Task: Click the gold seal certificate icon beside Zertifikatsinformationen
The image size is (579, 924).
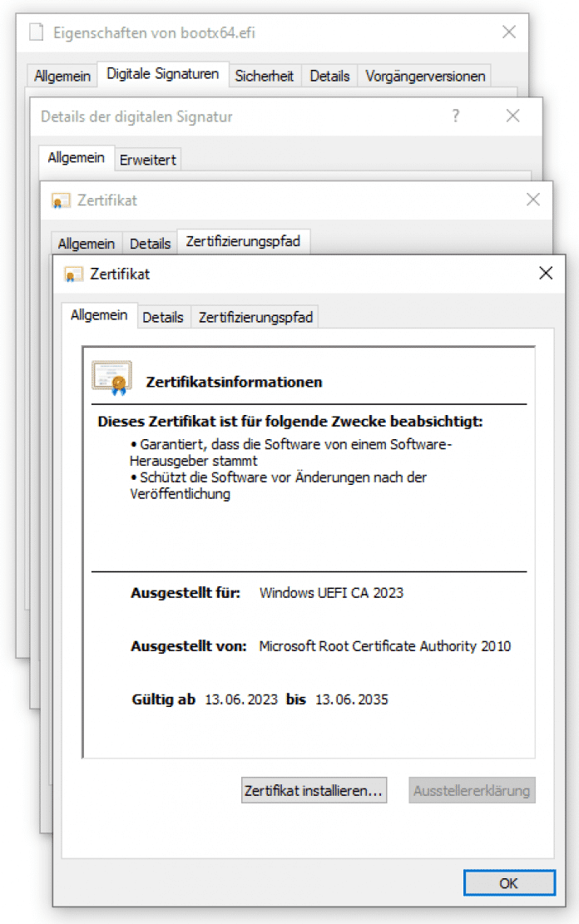Action: point(111,376)
